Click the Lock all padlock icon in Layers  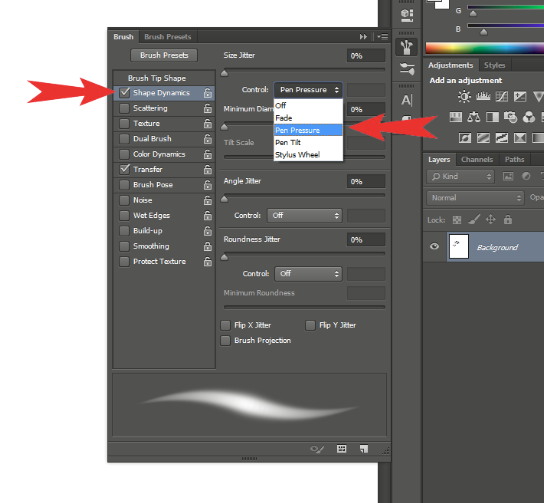coord(508,220)
